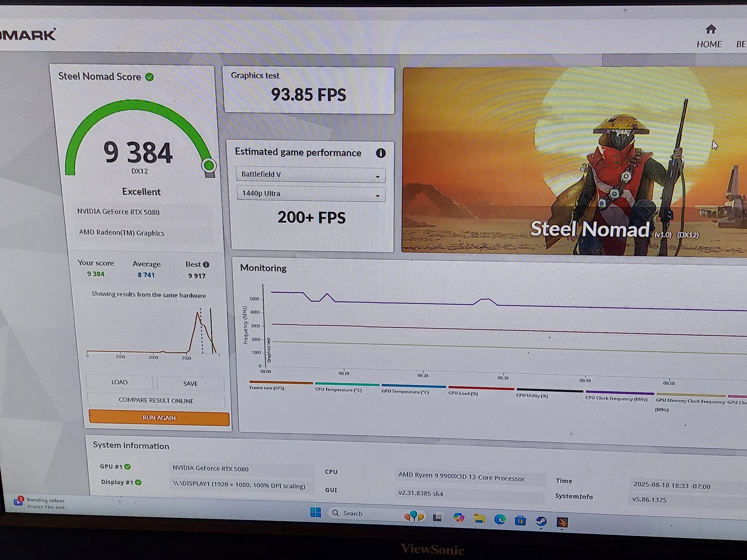
Task: Open the Battlefield V game dropdown
Action: [x=310, y=175]
